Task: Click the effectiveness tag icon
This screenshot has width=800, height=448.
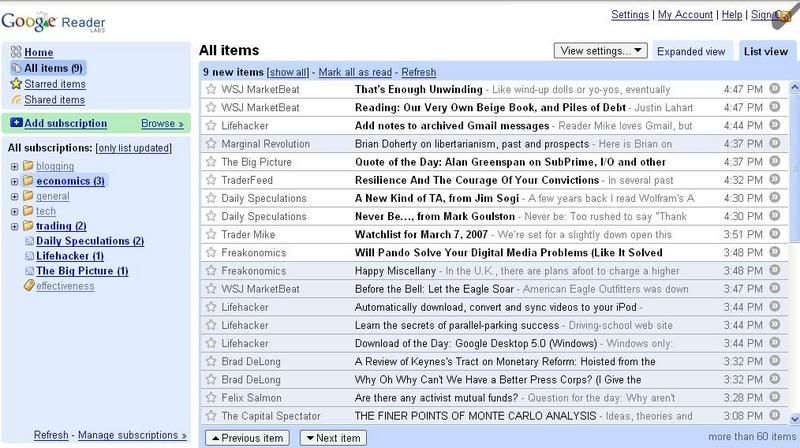Action: tap(29, 285)
